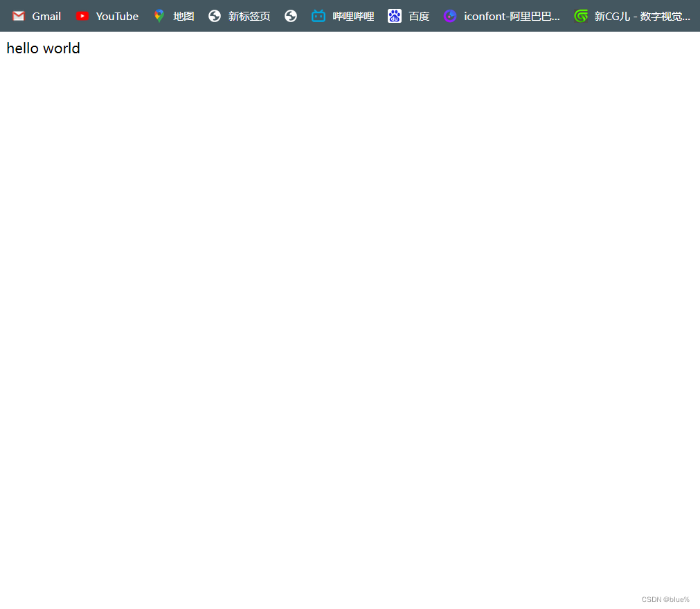Click the hello world page text
Screen dimensions: 700x609
point(44,48)
